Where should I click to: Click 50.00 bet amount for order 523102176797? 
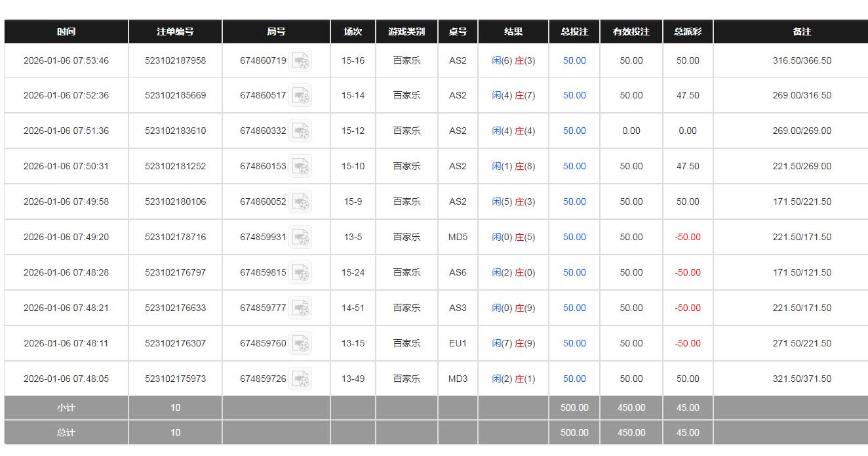click(x=574, y=273)
